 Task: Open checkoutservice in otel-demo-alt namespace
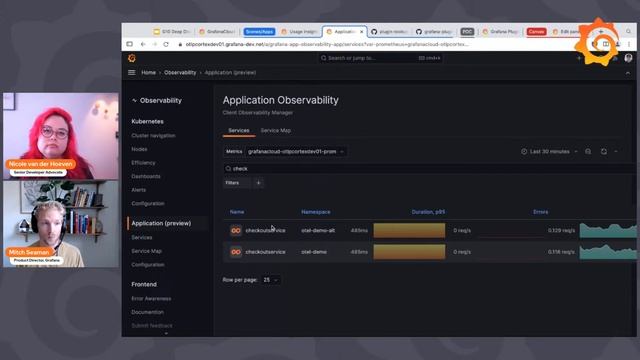coord(265,231)
